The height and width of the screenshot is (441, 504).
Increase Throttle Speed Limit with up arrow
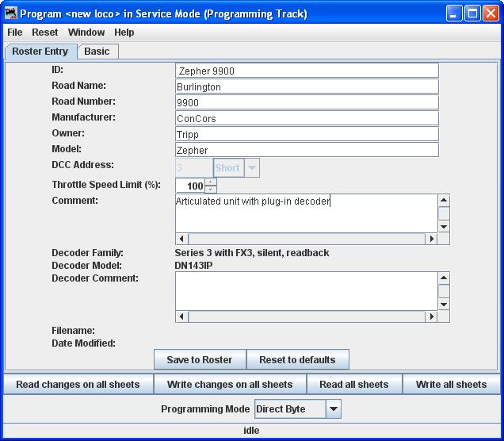tap(210, 182)
